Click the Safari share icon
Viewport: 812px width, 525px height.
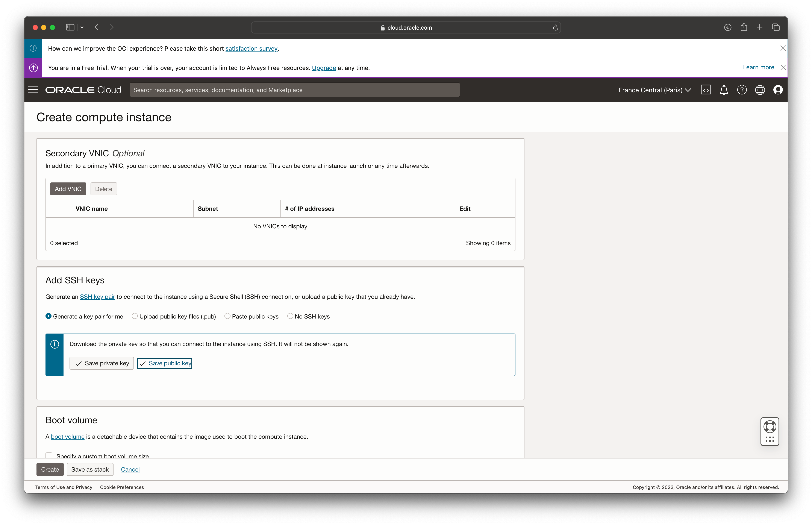[744, 27]
